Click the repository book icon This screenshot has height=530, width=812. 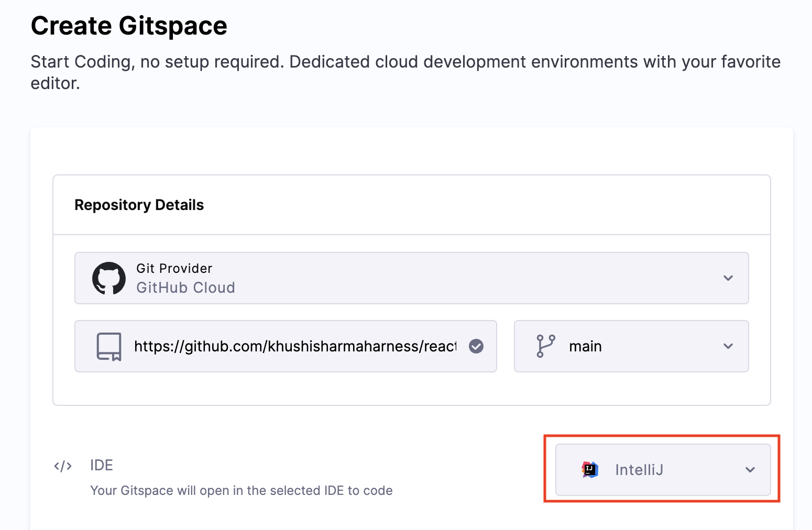pyautogui.click(x=109, y=347)
